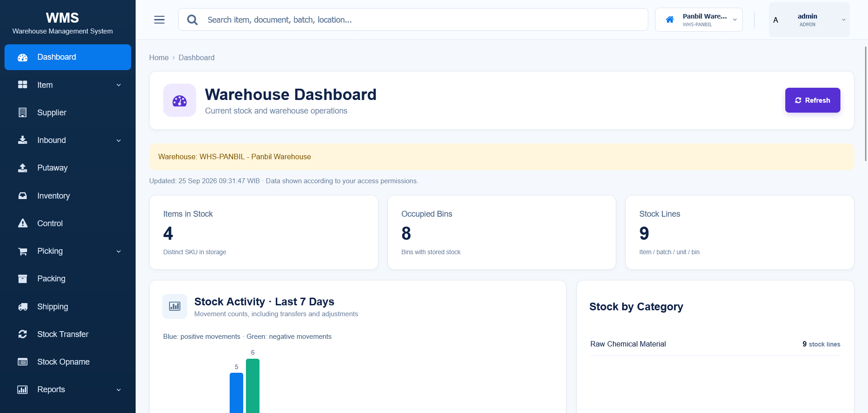Click the Items in Stock card
Viewport: 868px width, 413px height.
[264, 233]
